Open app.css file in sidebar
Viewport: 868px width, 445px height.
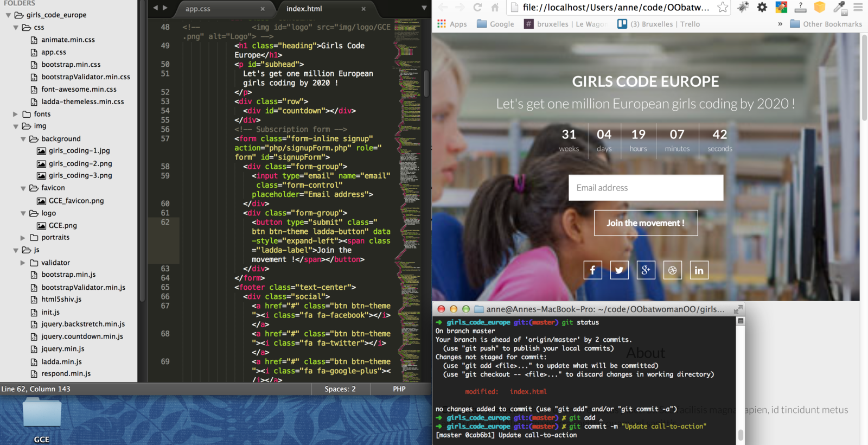(x=54, y=52)
